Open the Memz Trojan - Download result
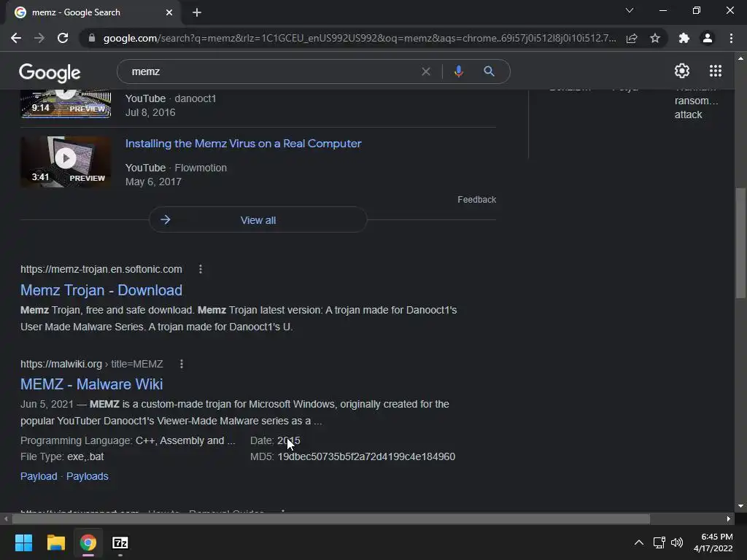Screen dimensions: 747x560 [101, 290]
